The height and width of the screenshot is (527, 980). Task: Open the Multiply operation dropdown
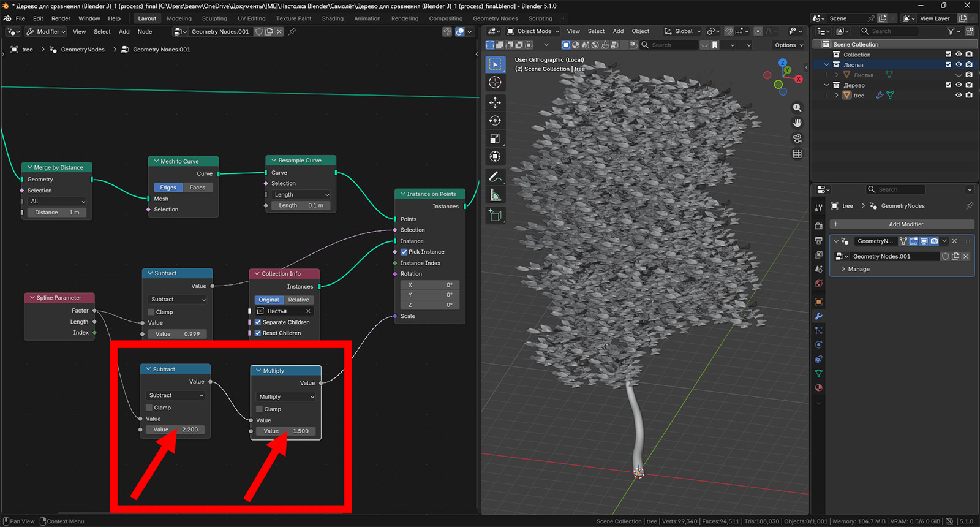(x=286, y=397)
